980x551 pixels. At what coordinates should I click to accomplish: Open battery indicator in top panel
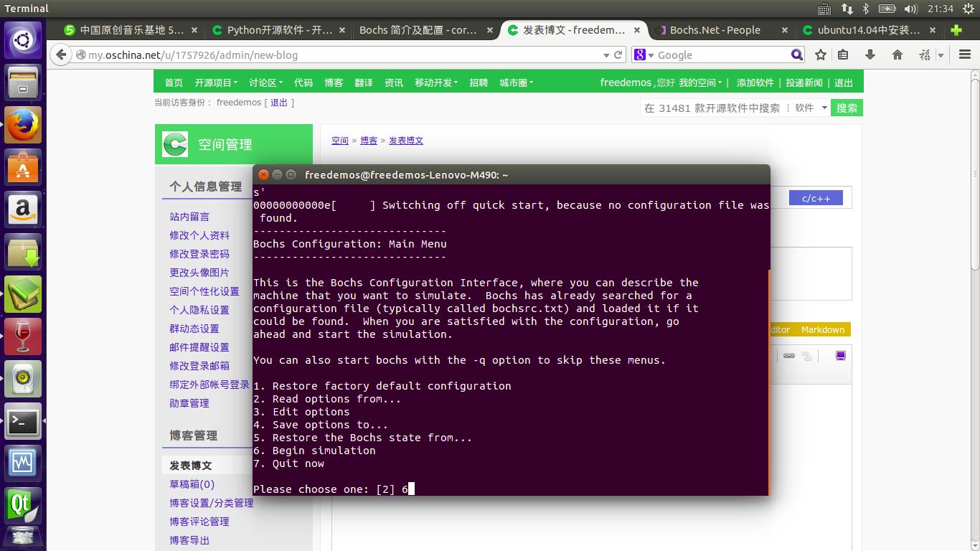point(887,9)
